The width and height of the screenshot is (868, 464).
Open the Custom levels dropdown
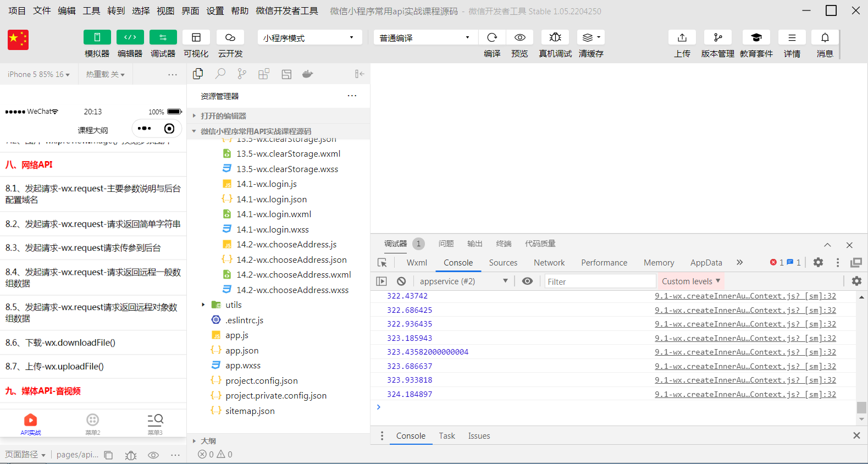(x=691, y=281)
